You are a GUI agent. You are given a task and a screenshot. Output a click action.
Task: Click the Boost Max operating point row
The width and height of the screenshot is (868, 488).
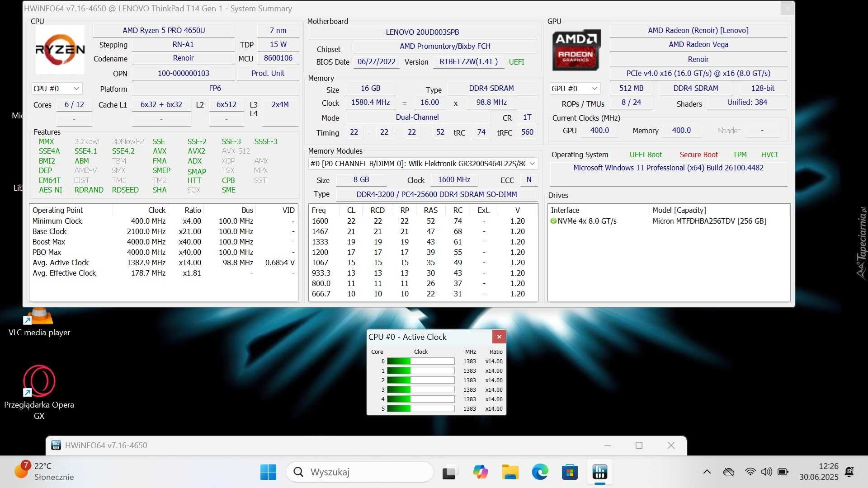[x=163, y=242]
